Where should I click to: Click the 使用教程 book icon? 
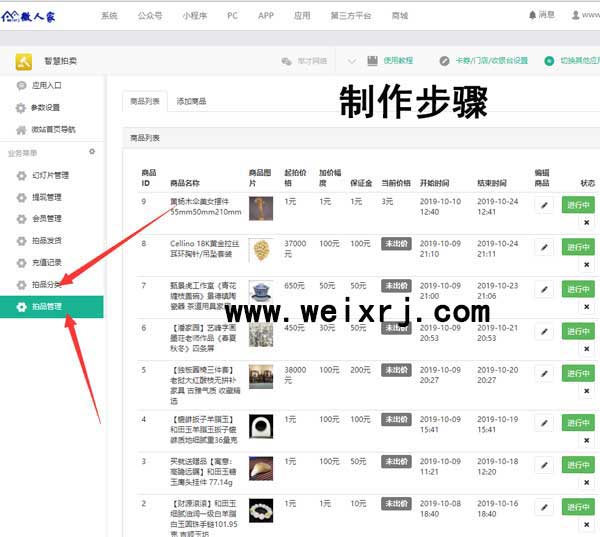tap(372, 61)
